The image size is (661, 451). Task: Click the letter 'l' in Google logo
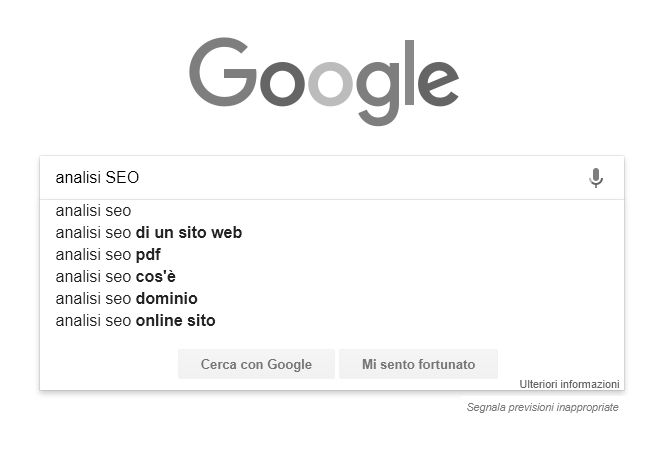click(x=409, y=72)
